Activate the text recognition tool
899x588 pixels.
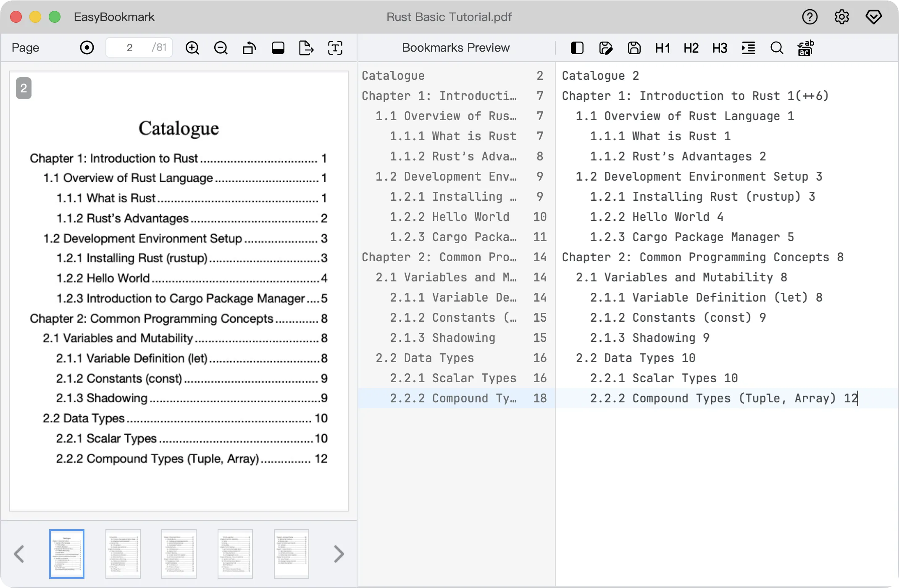tap(335, 47)
